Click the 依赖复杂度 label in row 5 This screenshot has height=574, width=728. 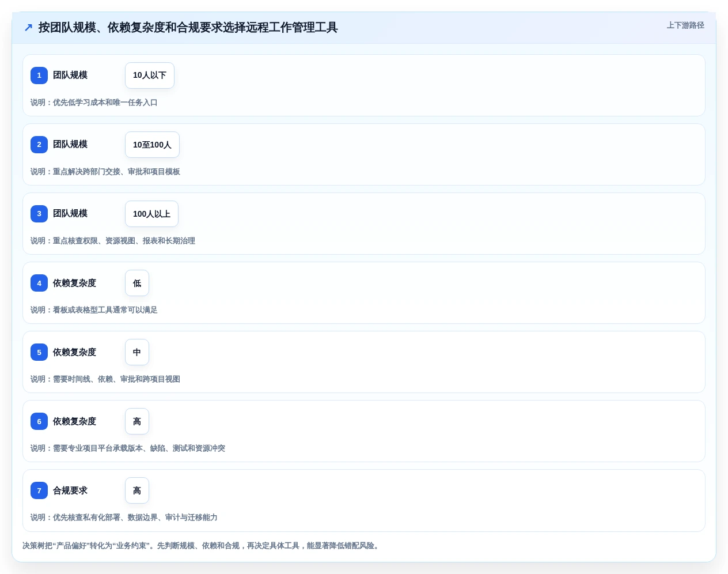click(x=74, y=352)
